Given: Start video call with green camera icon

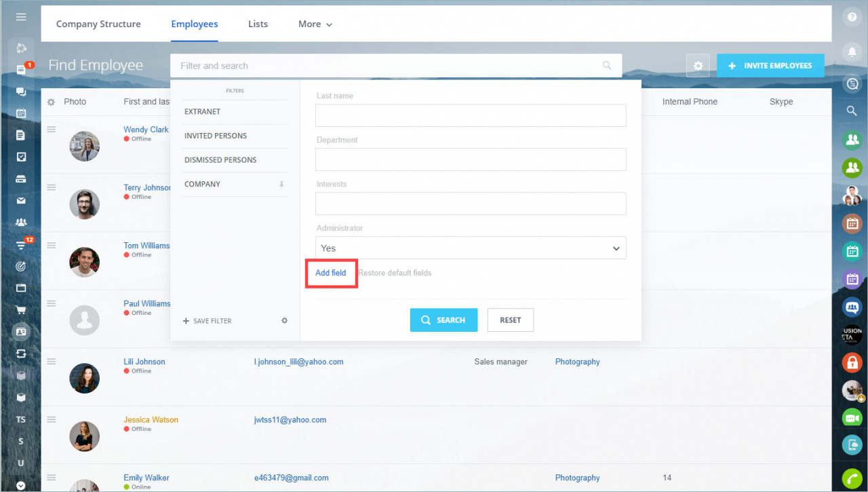Looking at the screenshot, I should click(852, 417).
